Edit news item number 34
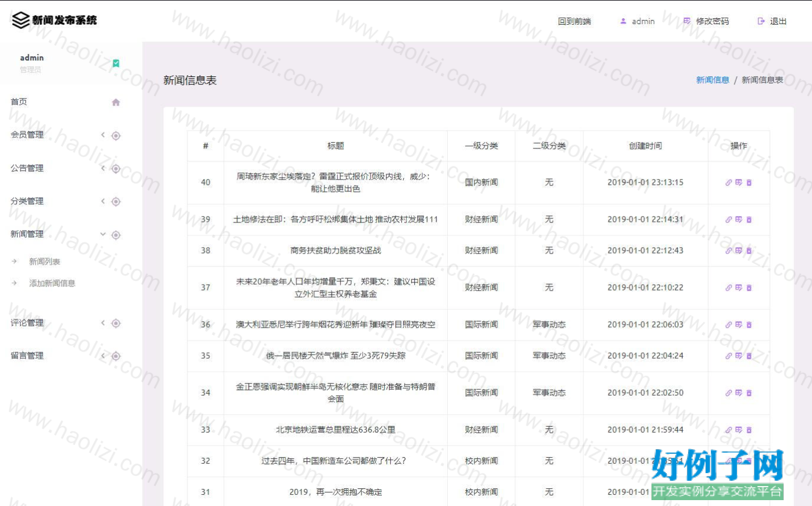 pos(739,393)
